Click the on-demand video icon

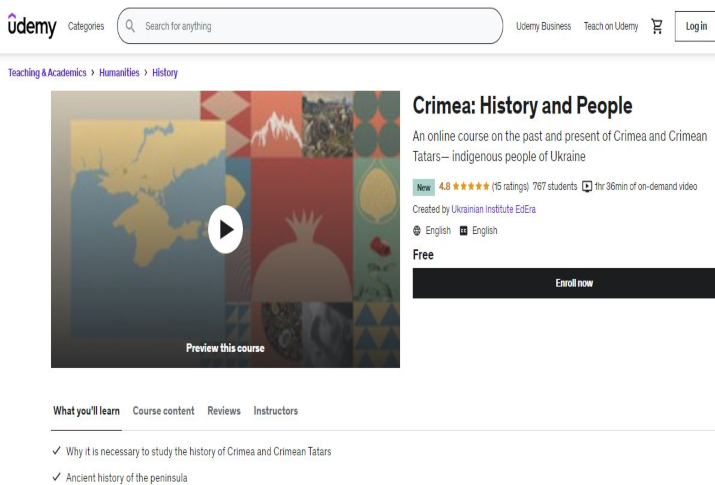click(x=587, y=186)
